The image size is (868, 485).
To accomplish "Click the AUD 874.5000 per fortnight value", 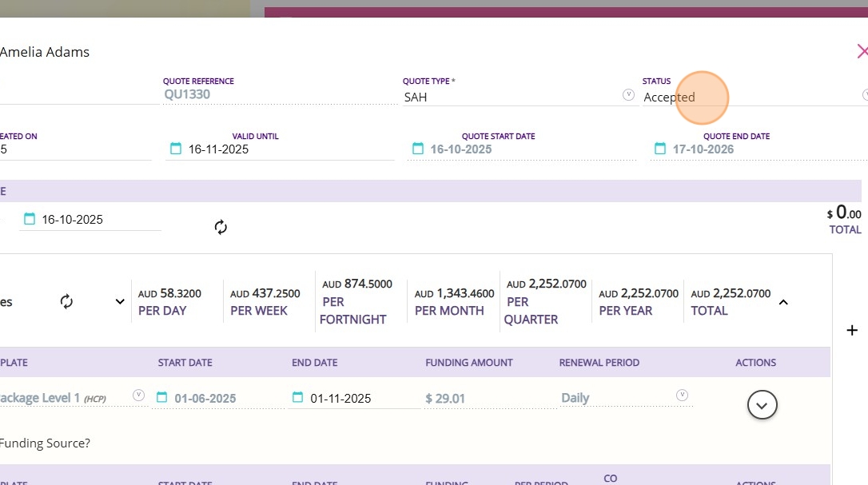I will tap(357, 284).
